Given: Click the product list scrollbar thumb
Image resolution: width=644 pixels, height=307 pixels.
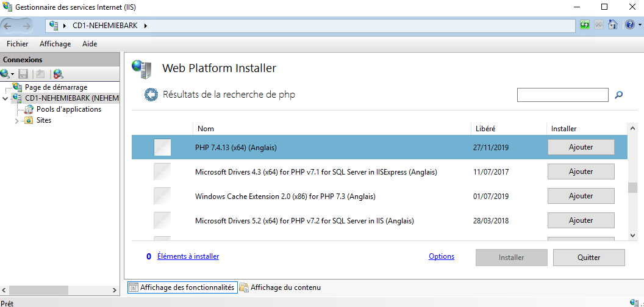Looking at the screenshot, I should 632,188.
